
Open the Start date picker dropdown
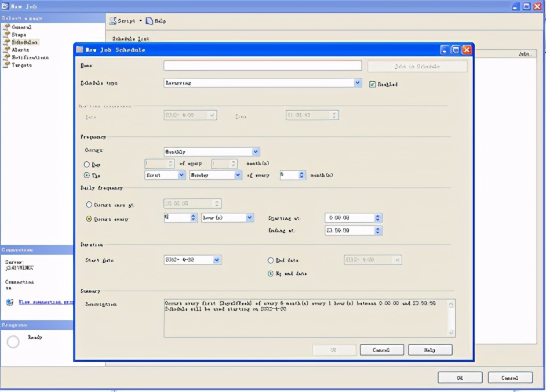217,260
